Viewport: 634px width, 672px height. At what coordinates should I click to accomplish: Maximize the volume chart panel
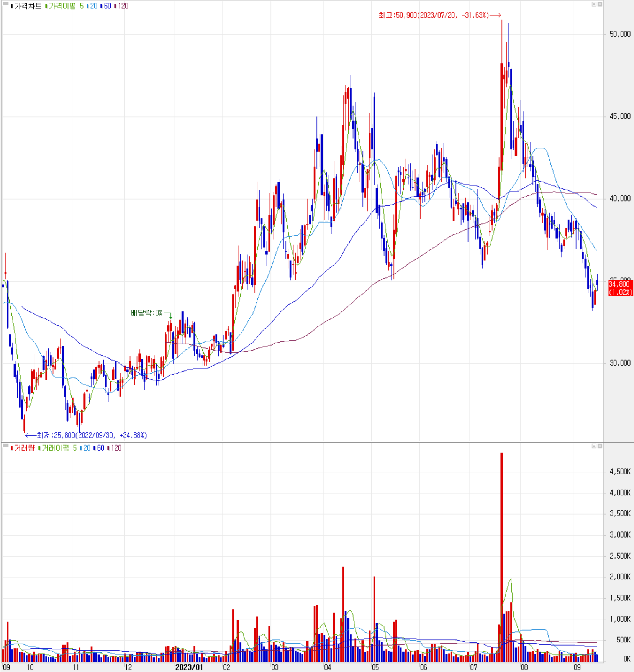point(594,446)
